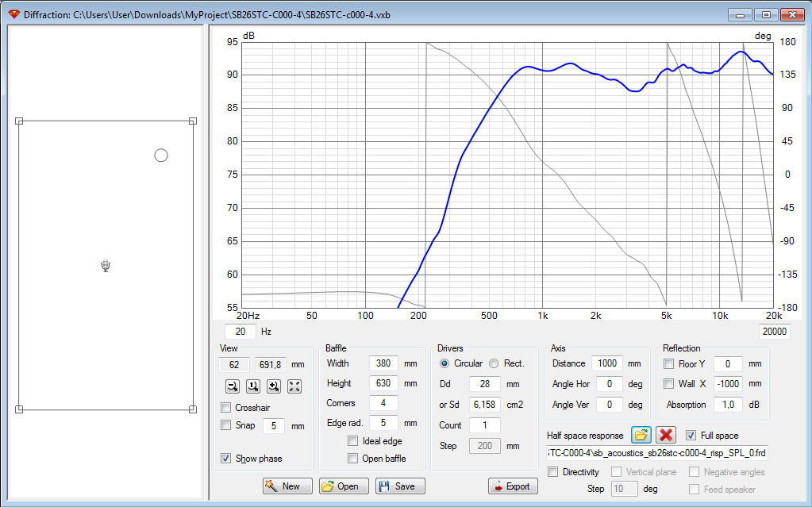The height and width of the screenshot is (507, 812).
Task: Click the Floor Y value field
Action: (x=728, y=364)
